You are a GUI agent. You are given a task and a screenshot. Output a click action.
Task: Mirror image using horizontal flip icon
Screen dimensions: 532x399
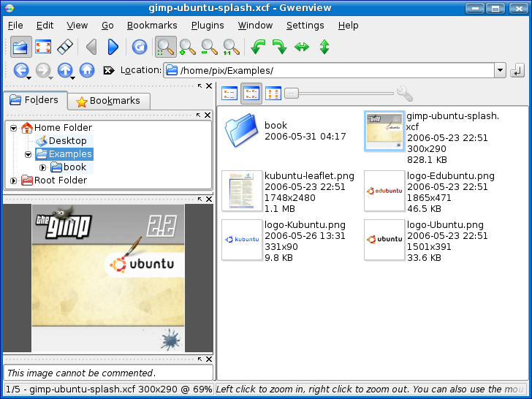click(302, 47)
